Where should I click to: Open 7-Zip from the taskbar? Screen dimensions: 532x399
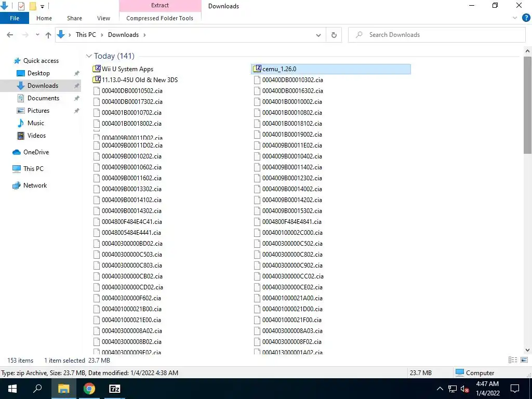(x=114, y=389)
